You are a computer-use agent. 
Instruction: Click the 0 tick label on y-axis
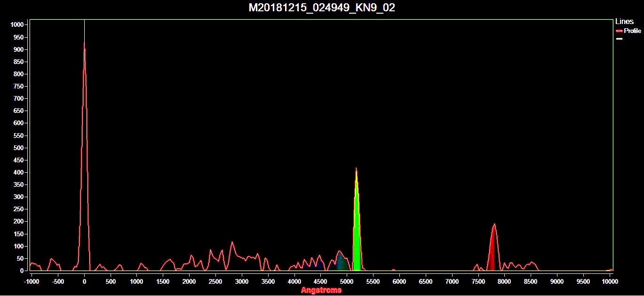(22, 271)
